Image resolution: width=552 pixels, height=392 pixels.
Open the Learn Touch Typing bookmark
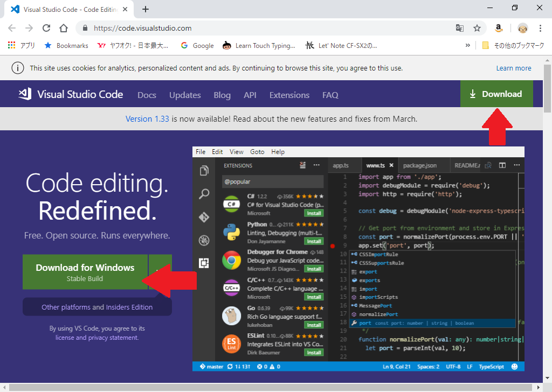click(x=259, y=45)
